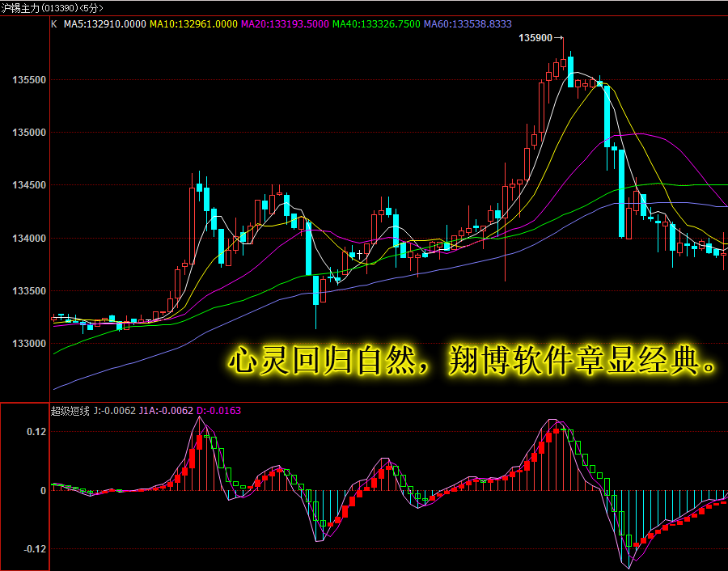
Task: Click the MA5:132910.0000 legend entry
Action: tap(105, 24)
